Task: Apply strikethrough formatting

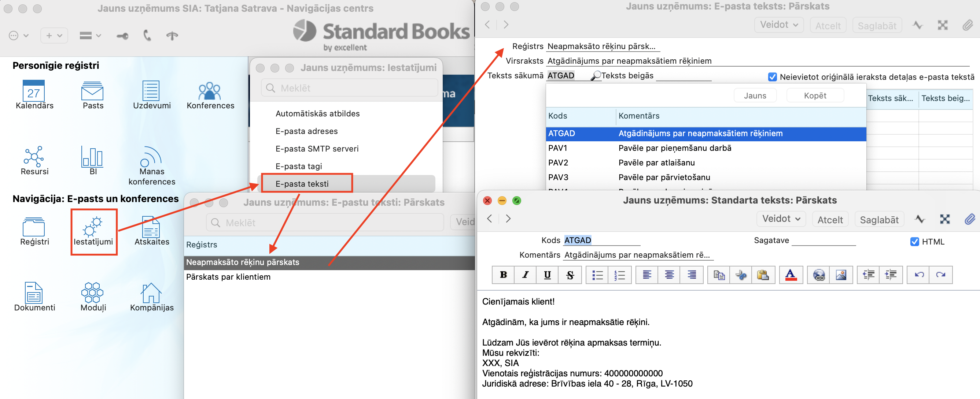Action: coord(570,275)
